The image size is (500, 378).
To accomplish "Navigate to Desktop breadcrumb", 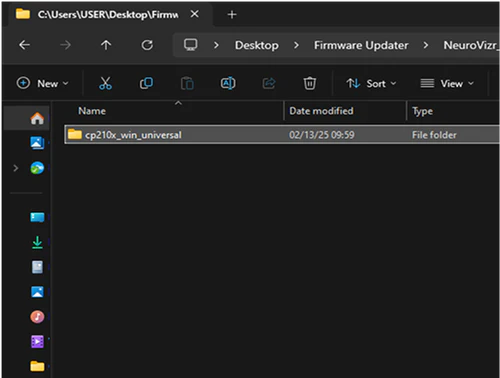I will 257,45.
